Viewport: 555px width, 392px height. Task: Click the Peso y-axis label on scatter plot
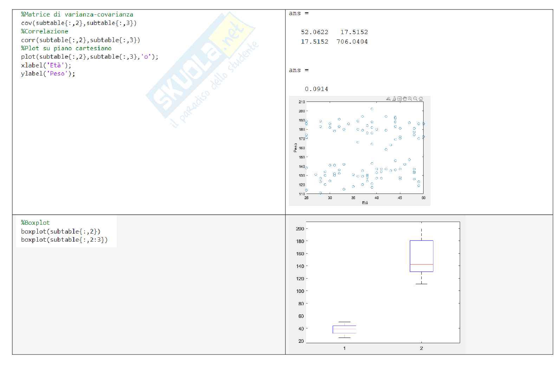click(295, 148)
